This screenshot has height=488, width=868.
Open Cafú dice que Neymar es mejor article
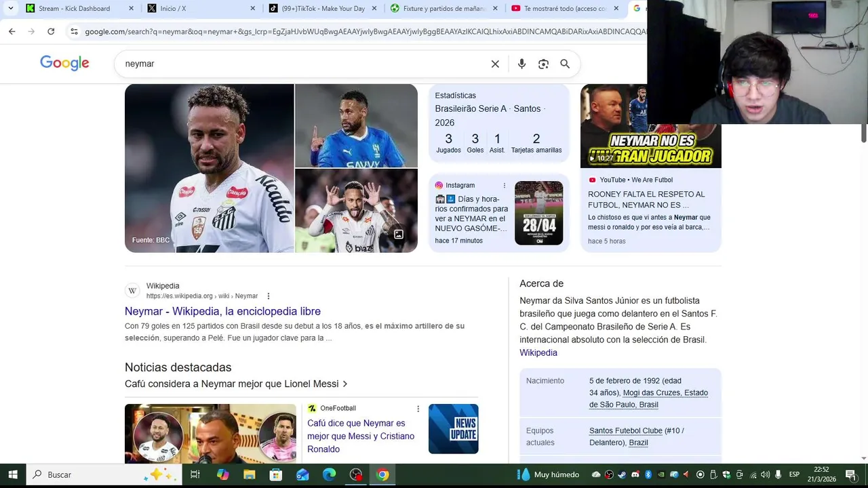pos(361,436)
